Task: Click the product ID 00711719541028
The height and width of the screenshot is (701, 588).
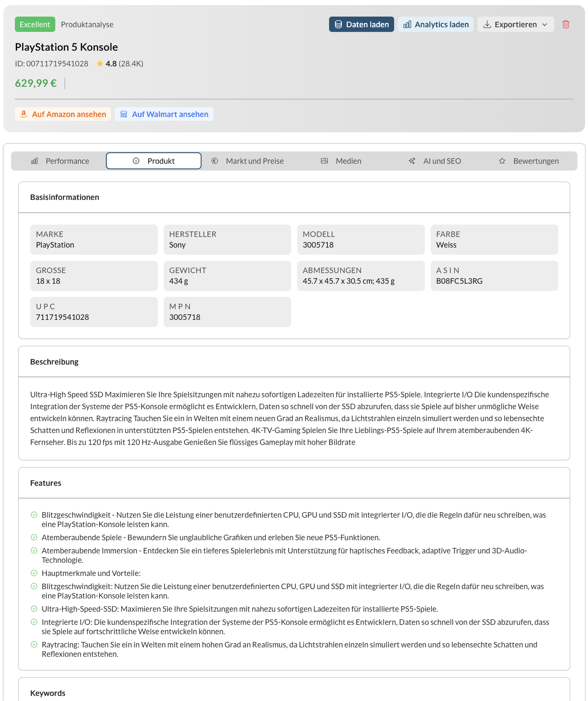Action: tap(52, 64)
